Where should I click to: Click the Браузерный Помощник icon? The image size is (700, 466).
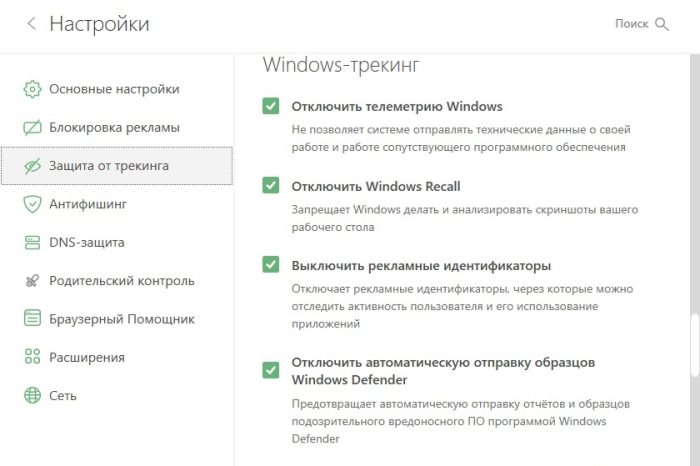point(31,319)
